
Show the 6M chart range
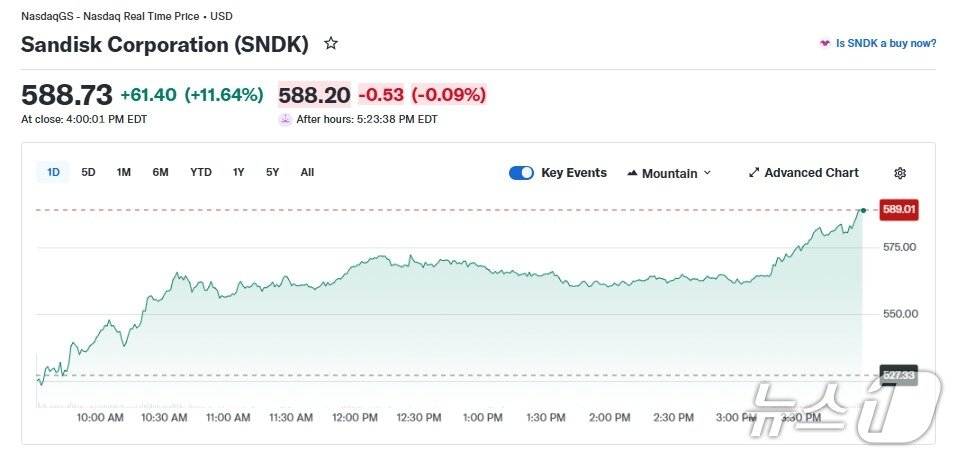coord(160,172)
